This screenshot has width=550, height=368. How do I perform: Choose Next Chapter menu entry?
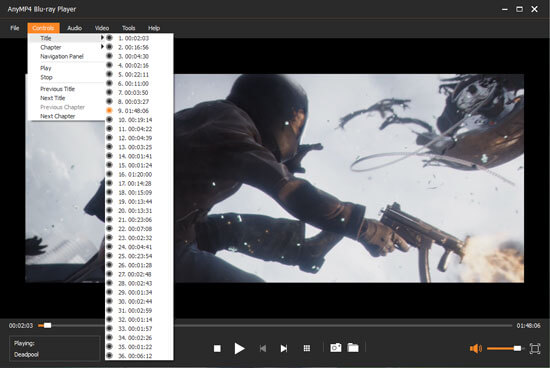(x=58, y=116)
